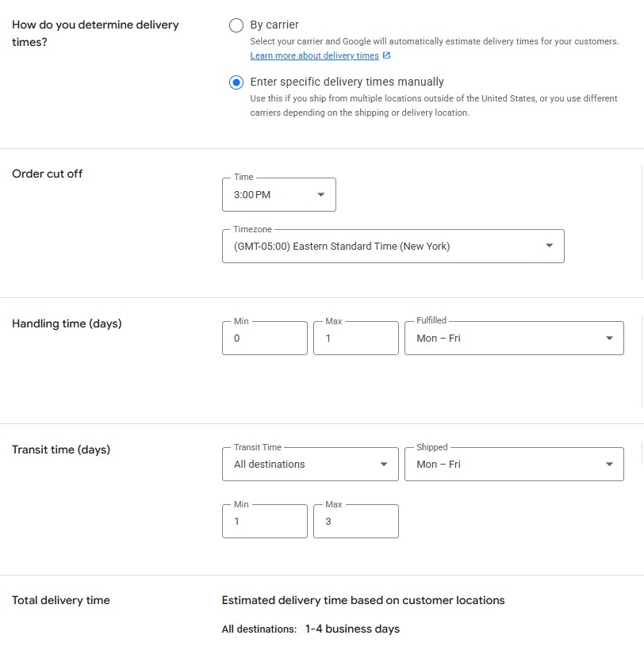Select the By carrier option

click(236, 25)
